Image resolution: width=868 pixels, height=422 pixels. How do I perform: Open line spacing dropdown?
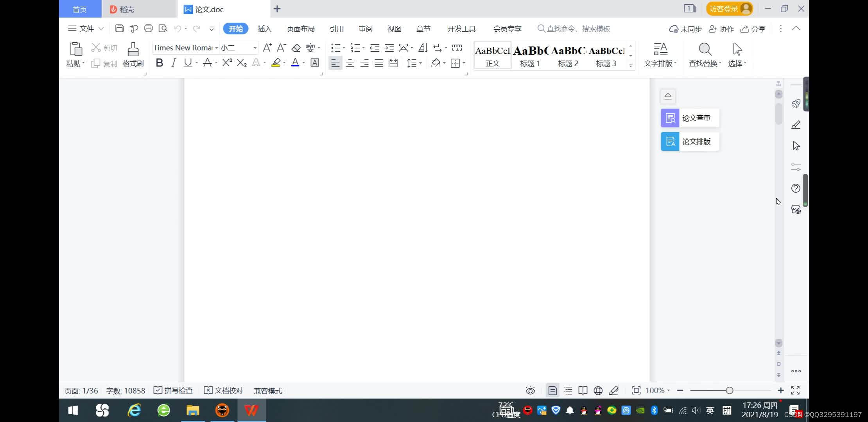pyautogui.click(x=414, y=63)
